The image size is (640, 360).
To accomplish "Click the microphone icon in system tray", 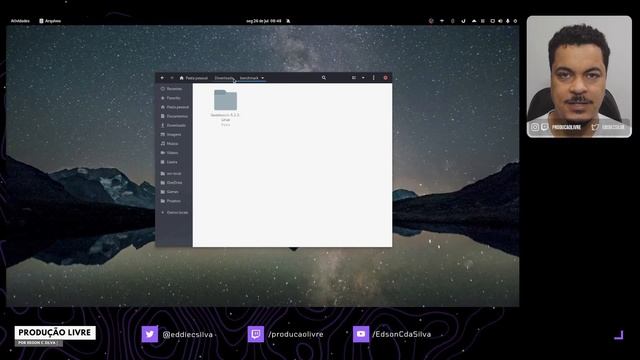I will pos(508,21).
